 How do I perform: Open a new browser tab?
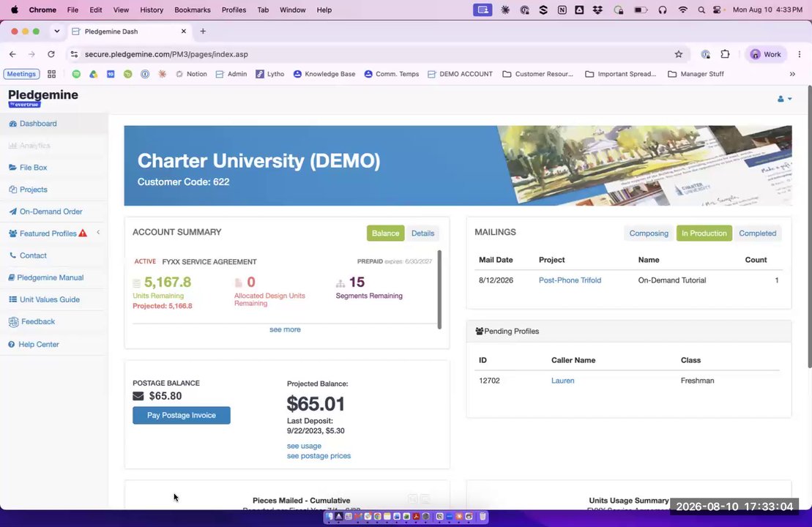[203, 31]
